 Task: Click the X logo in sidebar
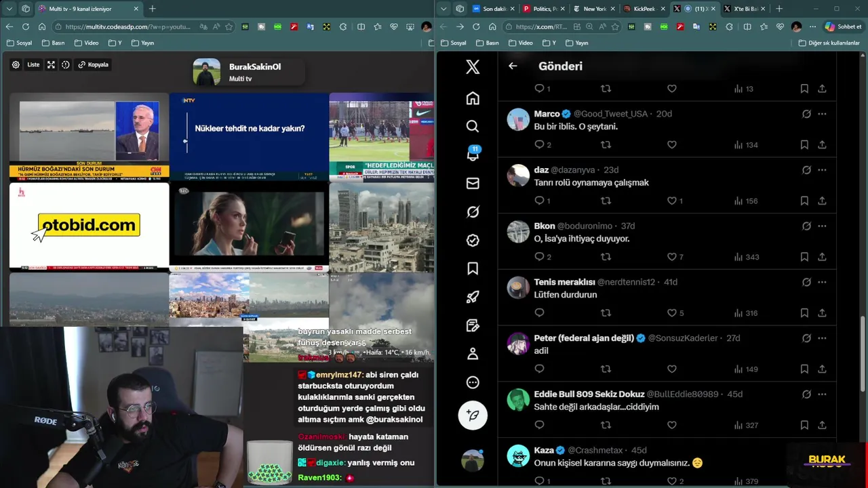(473, 66)
